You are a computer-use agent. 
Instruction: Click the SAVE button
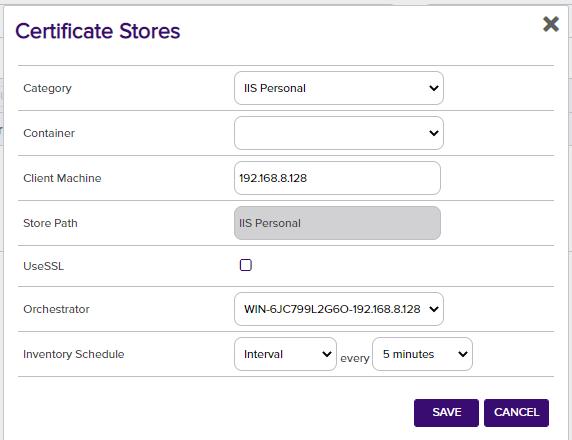coord(446,413)
